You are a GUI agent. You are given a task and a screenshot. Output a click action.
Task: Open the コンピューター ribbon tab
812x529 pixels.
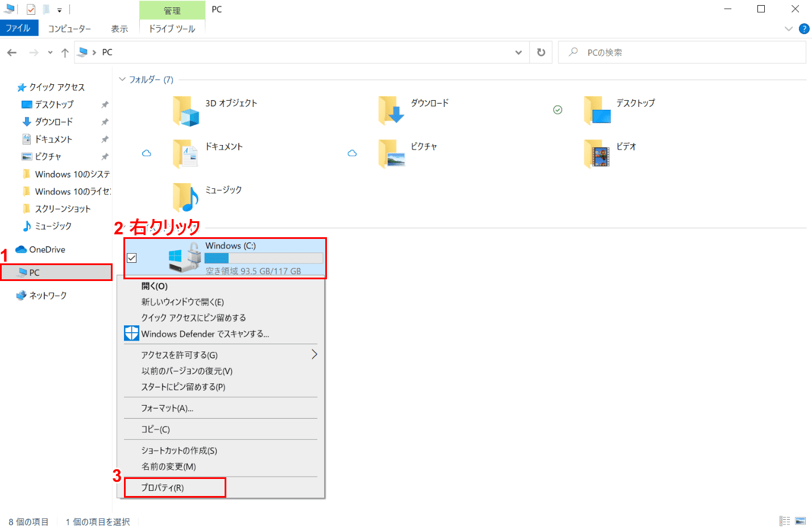point(69,28)
